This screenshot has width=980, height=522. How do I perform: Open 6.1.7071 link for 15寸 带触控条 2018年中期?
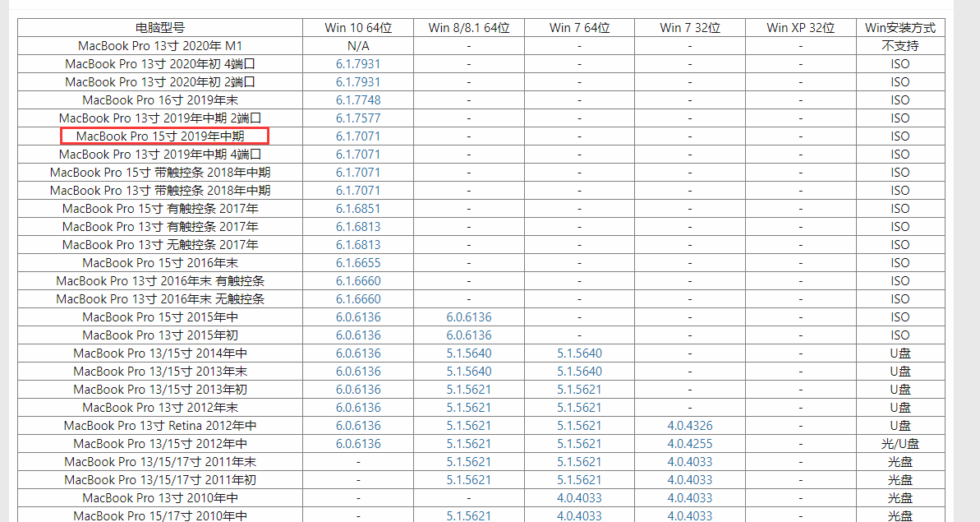click(x=358, y=173)
